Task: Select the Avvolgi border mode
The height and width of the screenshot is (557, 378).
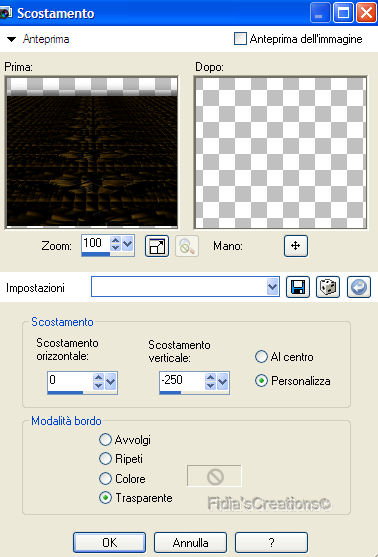Action: click(105, 439)
